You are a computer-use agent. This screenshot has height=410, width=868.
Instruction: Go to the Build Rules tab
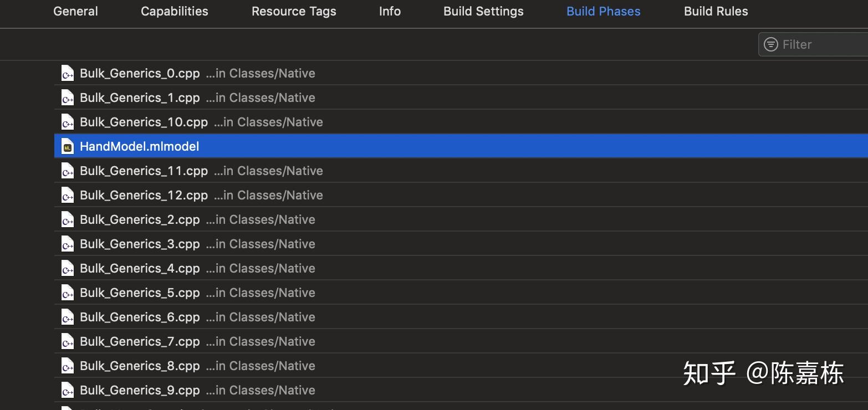pos(716,12)
